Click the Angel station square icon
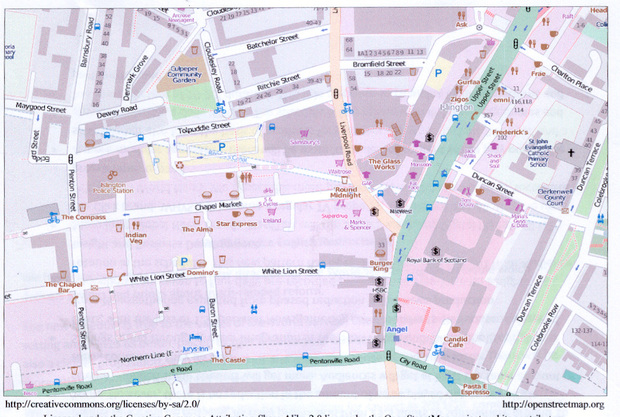The height and width of the screenshot is (417, 620). point(397,338)
